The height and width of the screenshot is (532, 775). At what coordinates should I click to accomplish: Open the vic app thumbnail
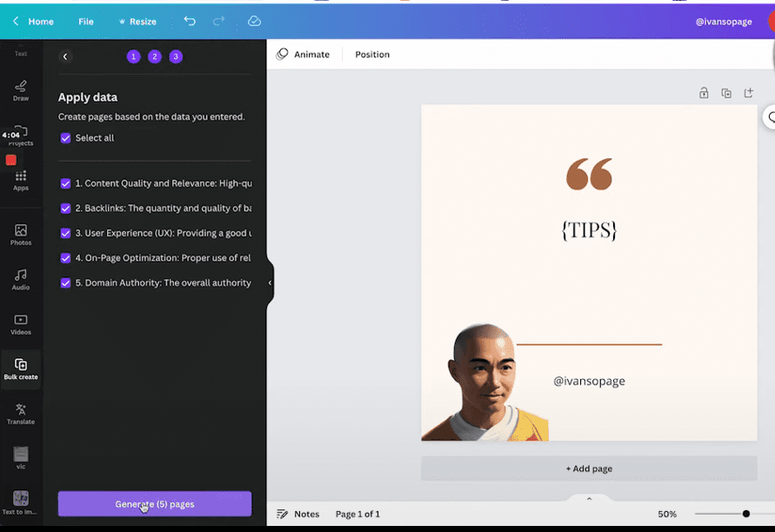point(21,457)
